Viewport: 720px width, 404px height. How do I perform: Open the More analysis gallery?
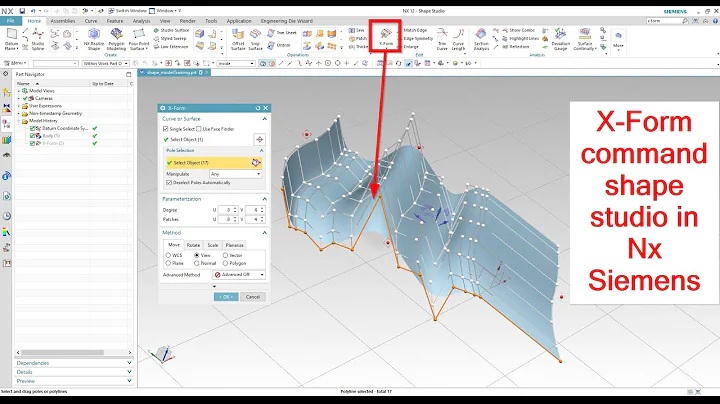tap(618, 39)
